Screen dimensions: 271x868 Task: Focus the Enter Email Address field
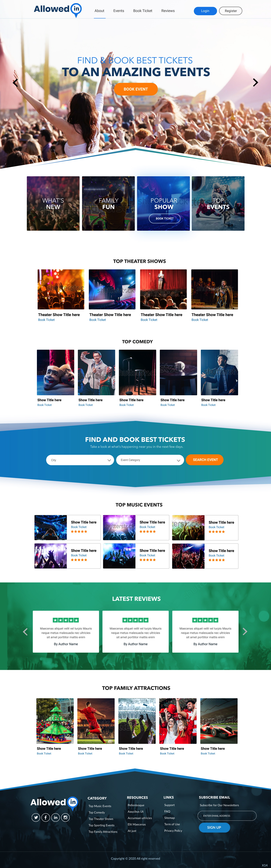click(227, 816)
